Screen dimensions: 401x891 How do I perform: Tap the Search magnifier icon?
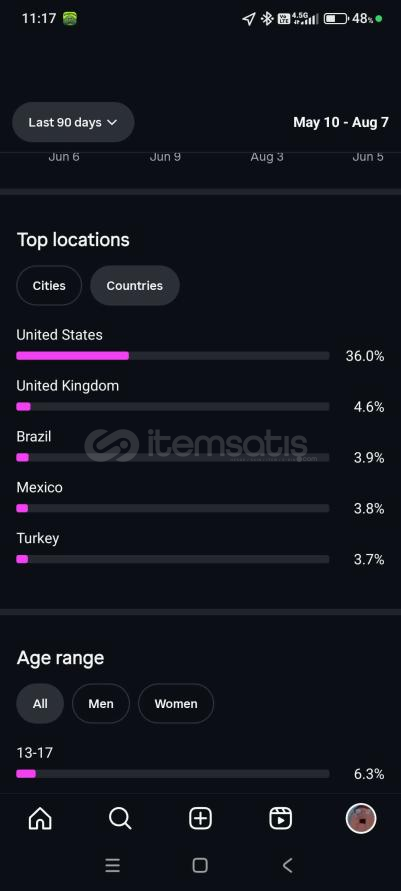coord(120,819)
